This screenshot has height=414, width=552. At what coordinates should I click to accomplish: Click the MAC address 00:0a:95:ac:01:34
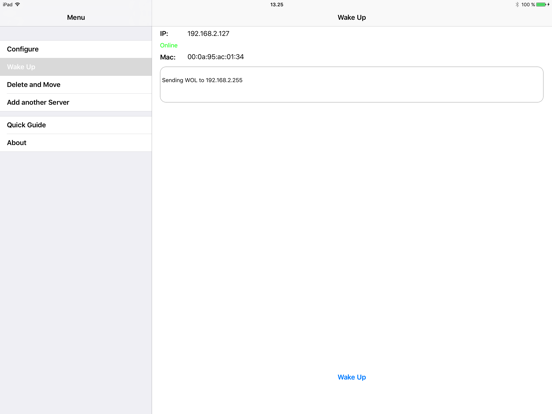(x=215, y=57)
